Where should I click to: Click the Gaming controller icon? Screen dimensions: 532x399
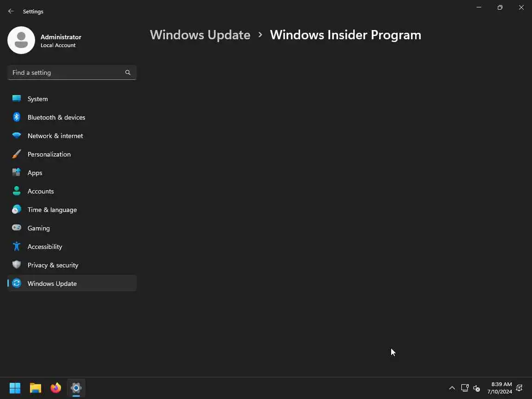(x=16, y=228)
